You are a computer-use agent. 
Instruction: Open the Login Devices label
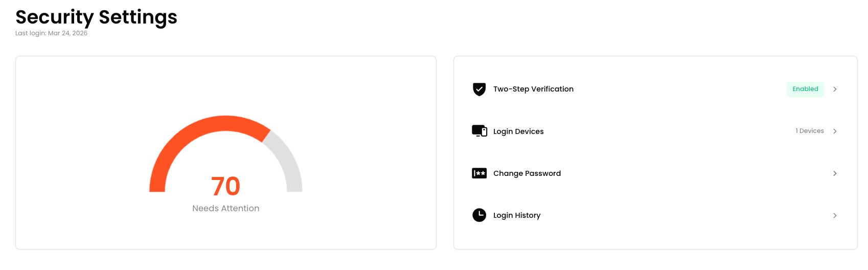518,131
